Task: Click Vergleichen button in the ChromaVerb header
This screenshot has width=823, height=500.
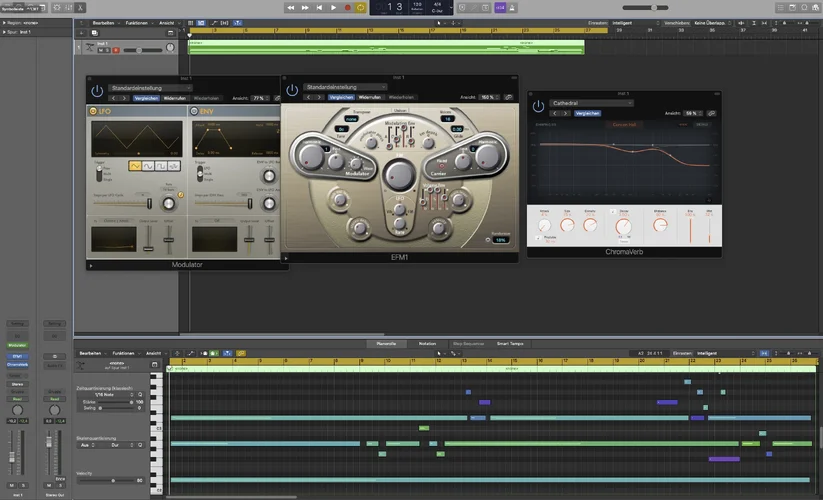Action: pyautogui.click(x=587, y=114)
